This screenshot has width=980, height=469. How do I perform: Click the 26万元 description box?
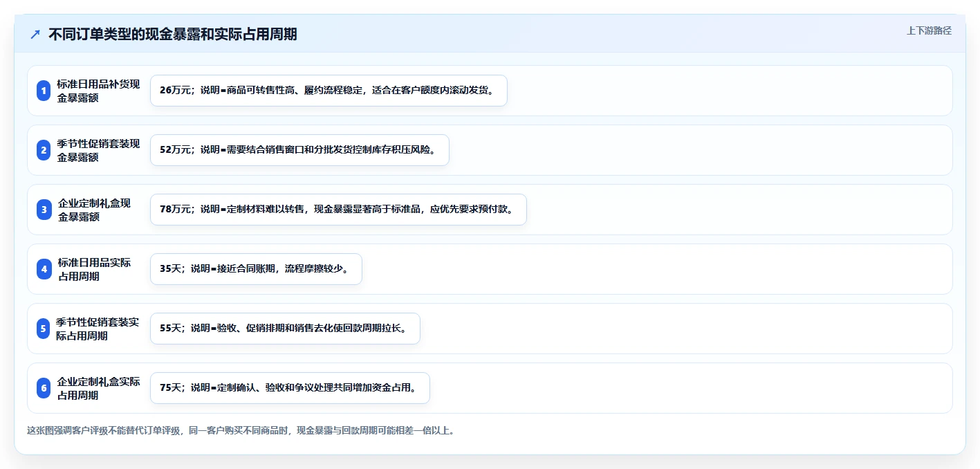pos(329,91)
